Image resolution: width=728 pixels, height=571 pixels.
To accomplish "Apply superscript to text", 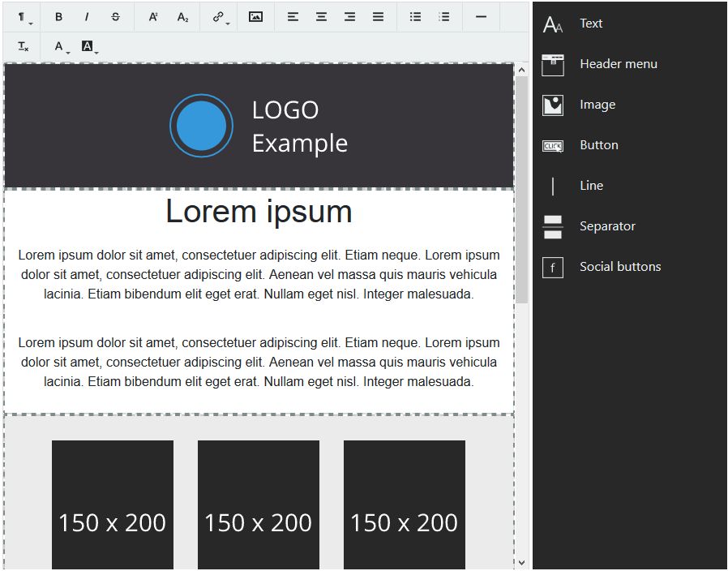I will point(153,17).
